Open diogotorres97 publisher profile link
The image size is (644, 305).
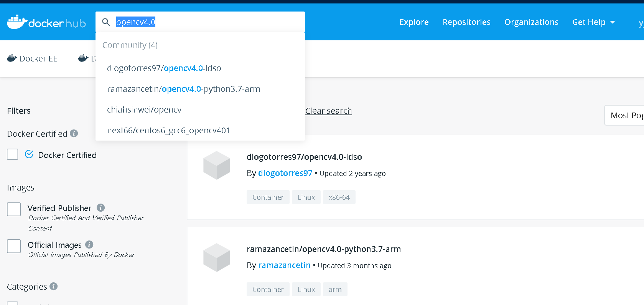(x=285, y=173)
